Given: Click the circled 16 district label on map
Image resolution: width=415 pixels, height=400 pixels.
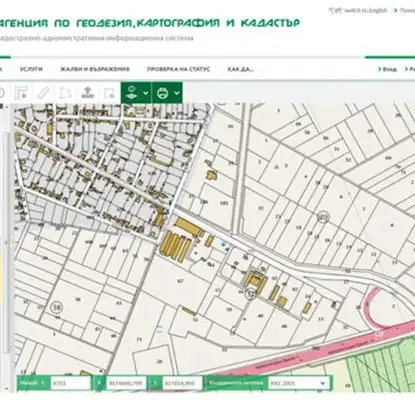Looking at the screenshot, I should point(57,307).
